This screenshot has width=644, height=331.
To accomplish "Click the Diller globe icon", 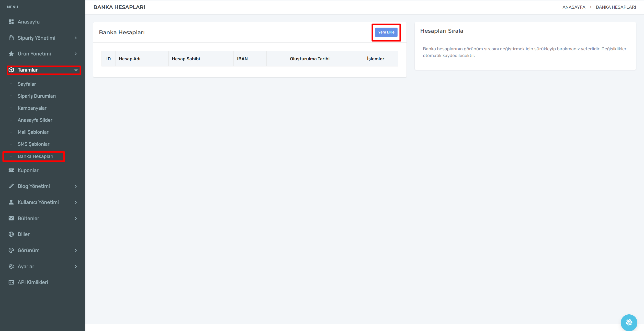I will tap(11, 234).
